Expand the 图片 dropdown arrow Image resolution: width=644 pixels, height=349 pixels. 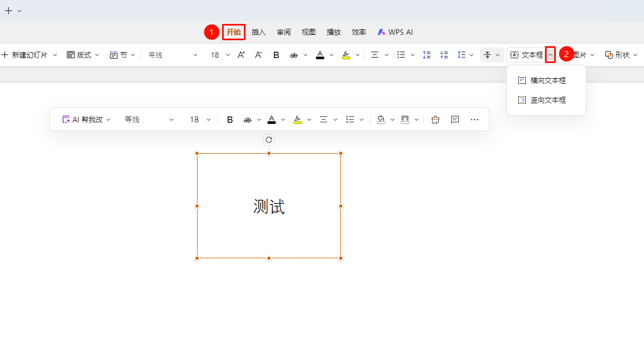click(592, 55)
